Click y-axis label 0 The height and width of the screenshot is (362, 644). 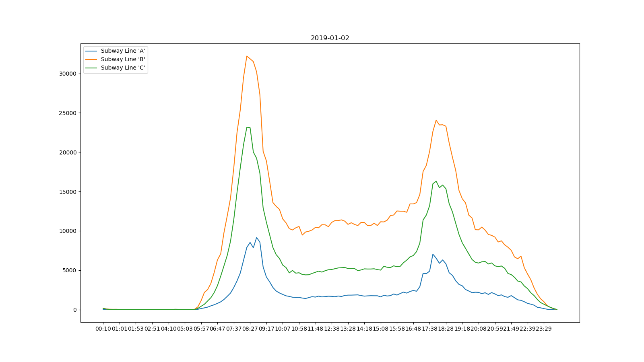(74, 310)
